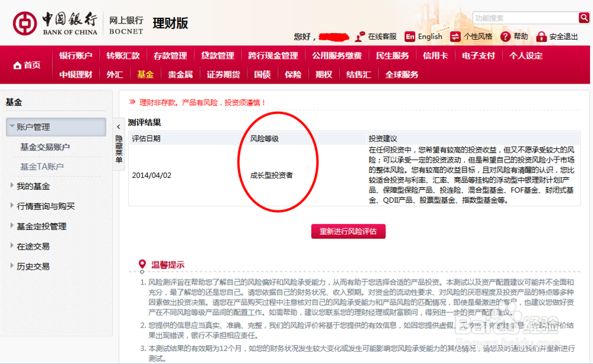Click the 风险等级 column header

(264, 138)
